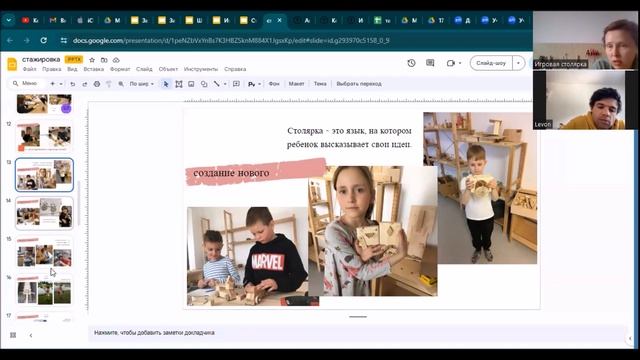Image resolution: width=640 pixels, height=360 pixels.
Task: Undo the last action
Action: [73, 84]
